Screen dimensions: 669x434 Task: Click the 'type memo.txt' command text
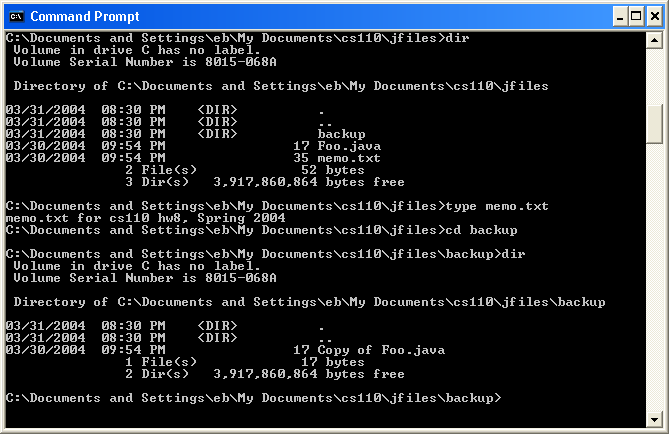(x=497, y=207)
